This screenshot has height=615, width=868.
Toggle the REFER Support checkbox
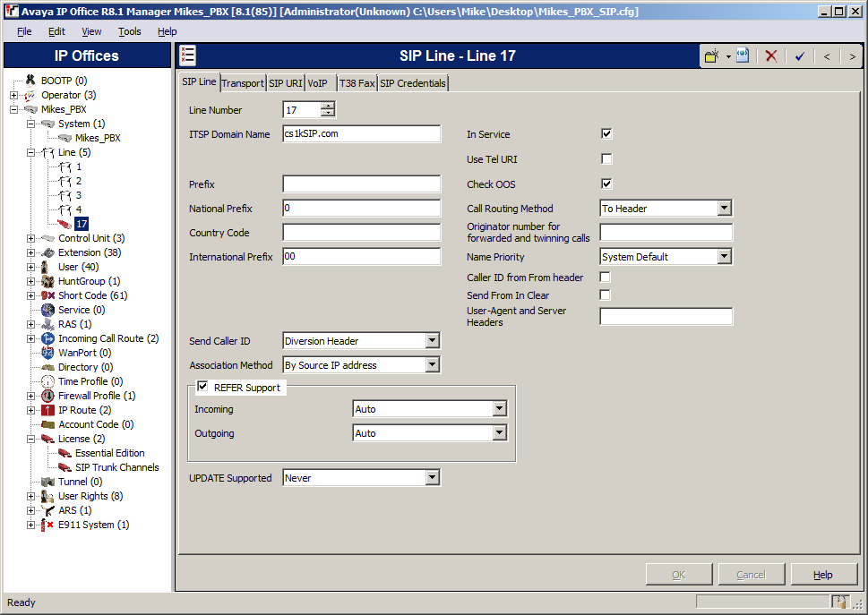202,387
